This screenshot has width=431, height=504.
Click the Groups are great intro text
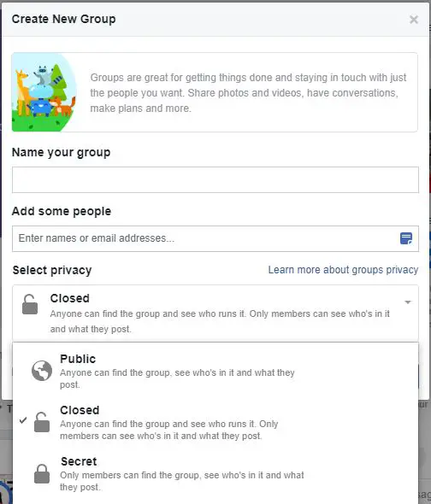click(248, 93)
